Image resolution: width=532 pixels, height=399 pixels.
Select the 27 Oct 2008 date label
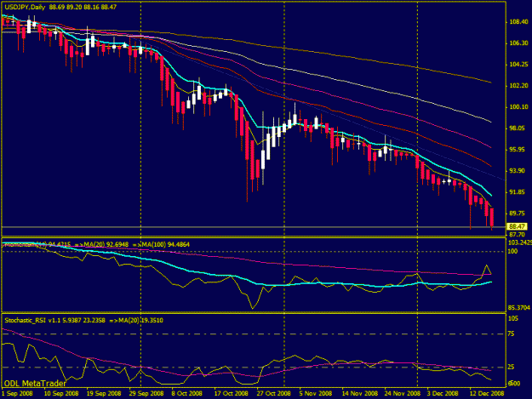click(x=273, y=394)
